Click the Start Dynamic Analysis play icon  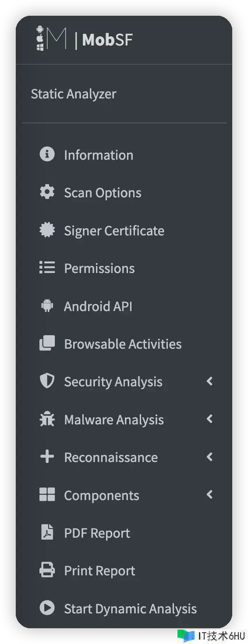tap(47, 608)
